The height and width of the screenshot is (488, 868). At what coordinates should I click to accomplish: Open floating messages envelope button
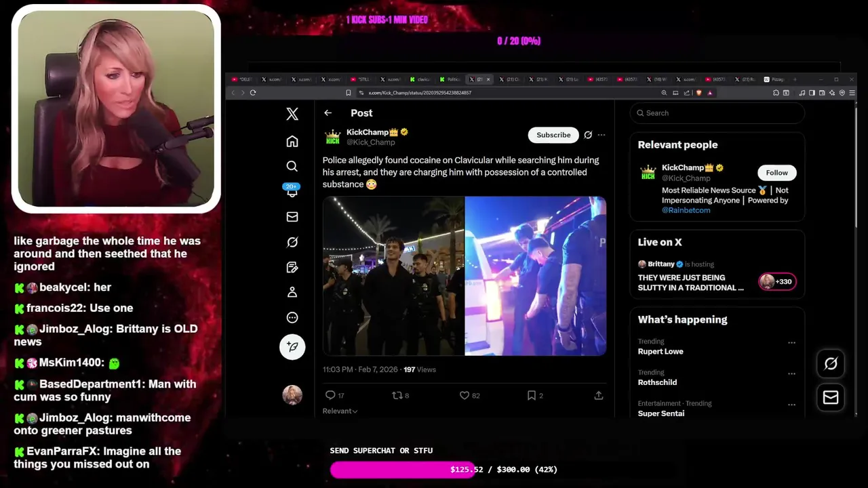[831, 398]
